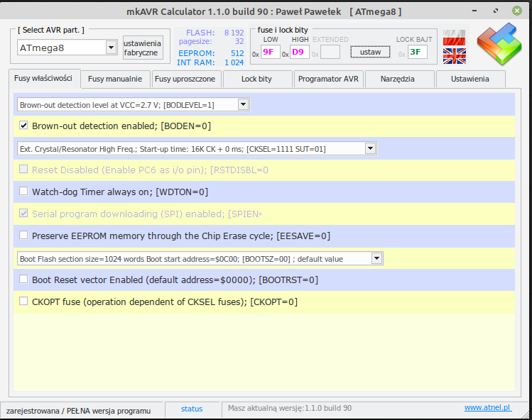Click the mkAVR colorful blocks logo
This screenshot has height=420, width=532.
[x=499, y=46]
